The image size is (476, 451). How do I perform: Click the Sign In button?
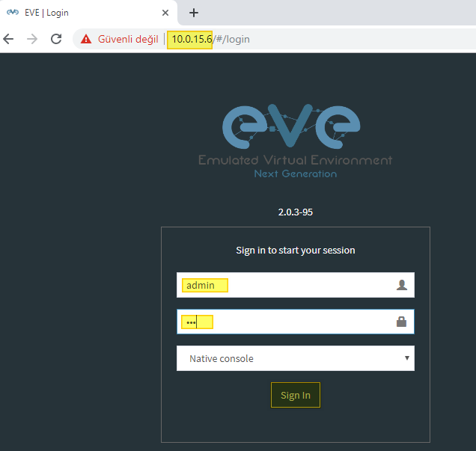[296, 395]
